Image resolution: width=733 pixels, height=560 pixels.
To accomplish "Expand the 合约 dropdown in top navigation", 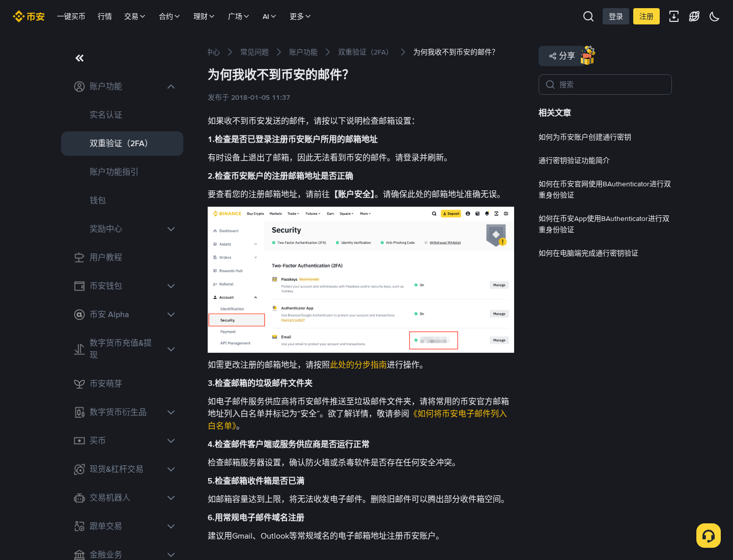I will 170,16.
